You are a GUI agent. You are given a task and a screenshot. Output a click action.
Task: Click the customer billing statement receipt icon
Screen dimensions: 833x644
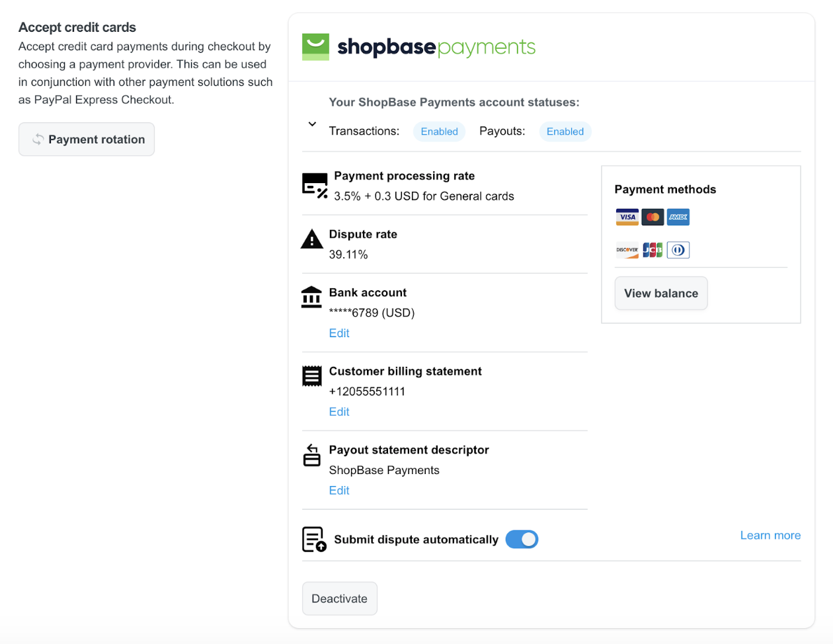[x=311, y=376]
